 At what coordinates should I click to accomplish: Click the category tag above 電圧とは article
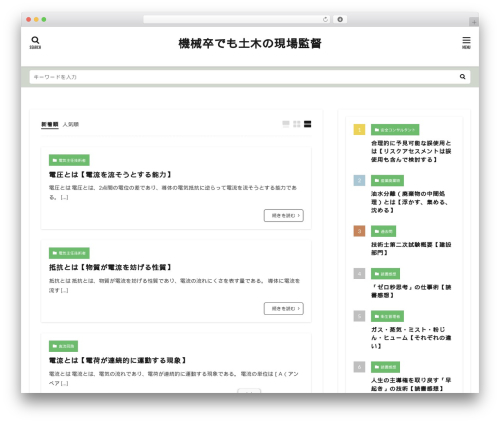[x=69, y=160]
